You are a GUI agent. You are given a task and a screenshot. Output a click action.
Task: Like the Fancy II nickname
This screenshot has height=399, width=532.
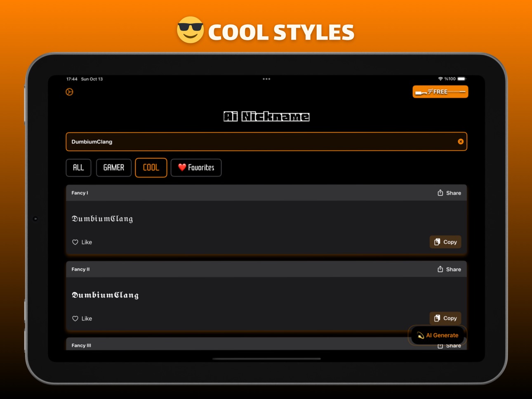click(82, 319)
